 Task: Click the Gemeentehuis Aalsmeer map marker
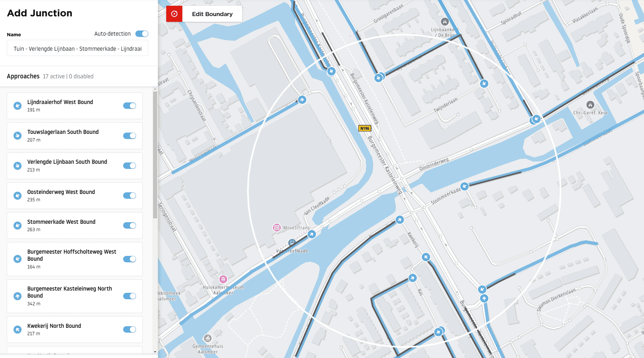coord(208,338)
